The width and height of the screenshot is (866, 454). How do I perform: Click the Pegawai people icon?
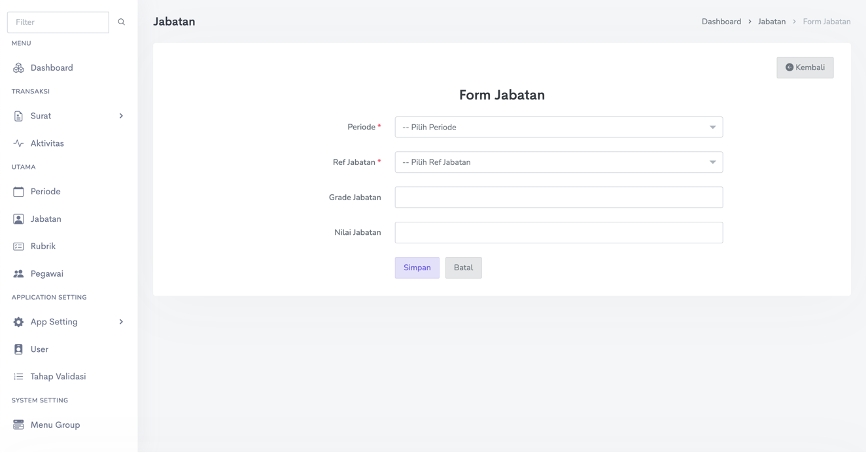point(17,273)
